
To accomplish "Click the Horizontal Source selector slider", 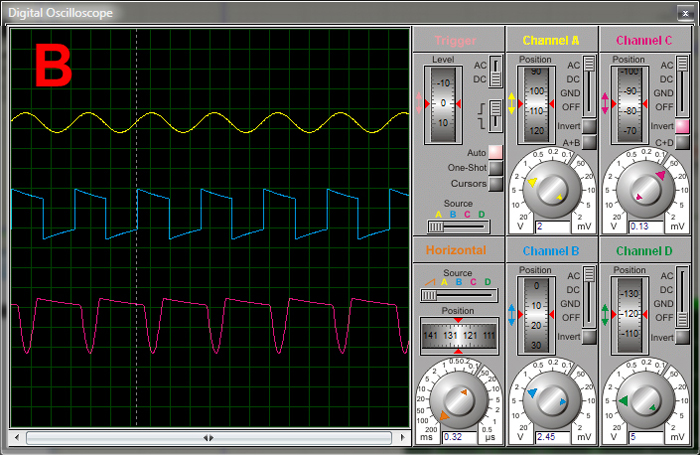I will point(458,295).
